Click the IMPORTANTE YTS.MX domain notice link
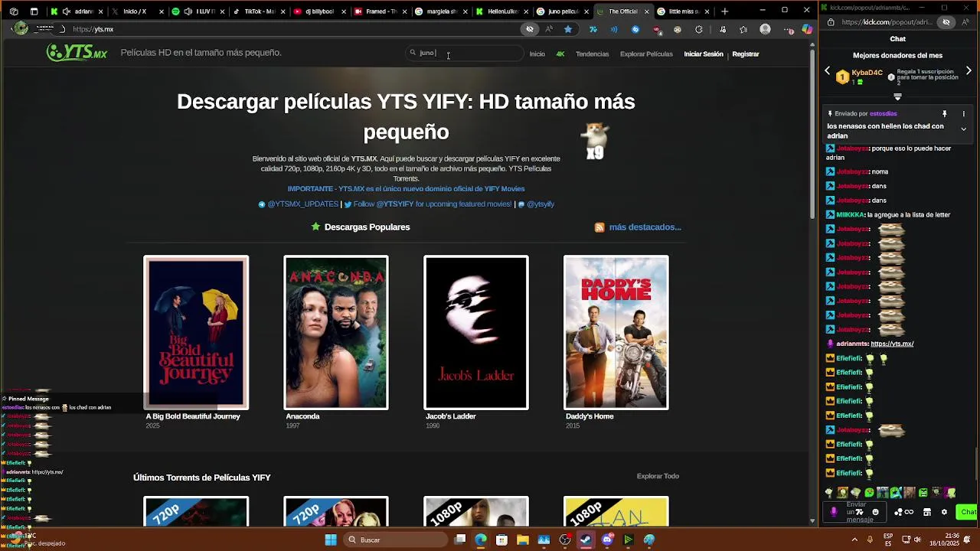The image size is (980, 551). point(406,189)
